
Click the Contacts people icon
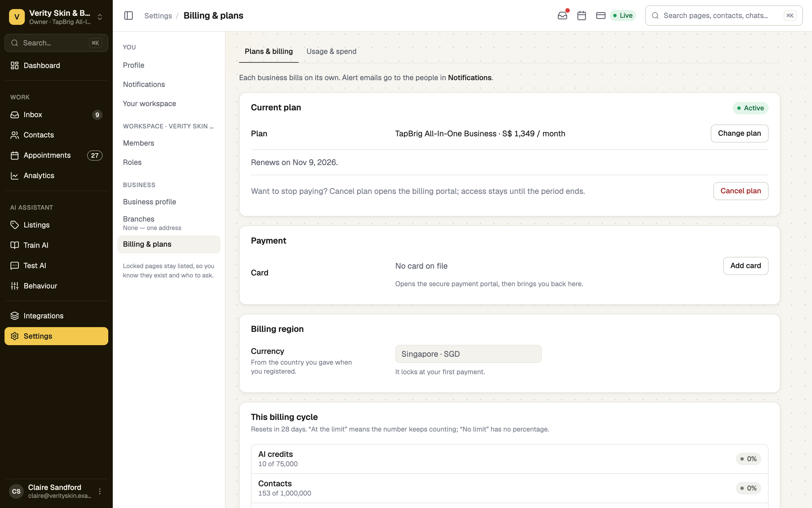tap(14, 135)
